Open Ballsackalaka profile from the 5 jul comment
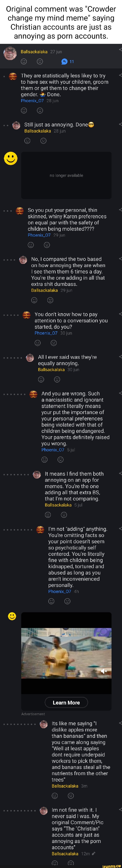 coord(58,505)
